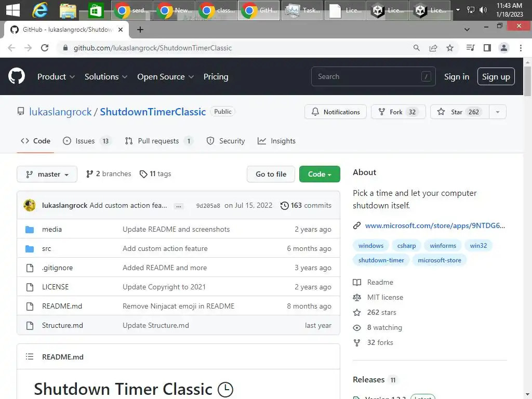Open Chrome tab search chevron
Image resolution: width=532 pixels, height=399 pixels.
click(467, 30)
